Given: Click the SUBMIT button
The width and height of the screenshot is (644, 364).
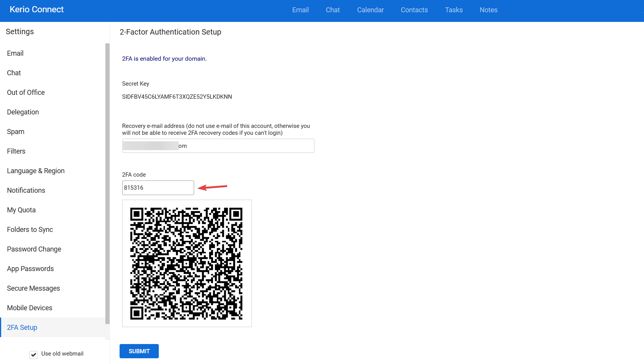Looking at the screenshot, I should coord(139,351).
